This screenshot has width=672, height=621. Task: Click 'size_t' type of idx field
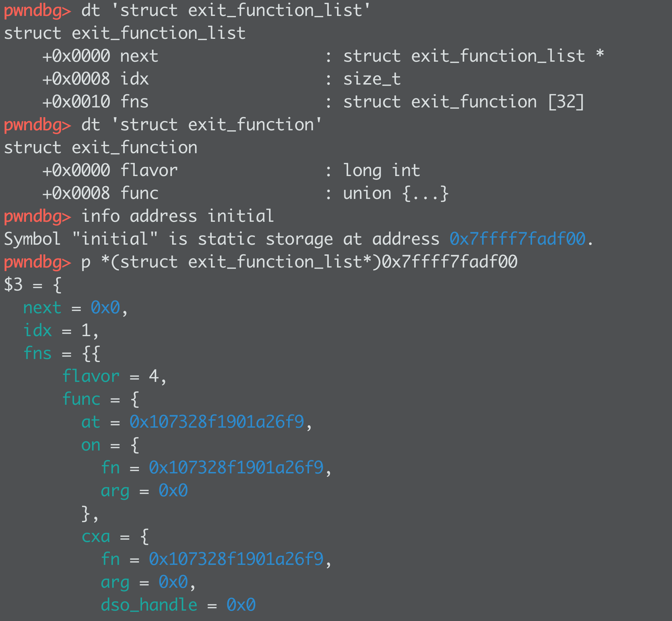(372, 79)
